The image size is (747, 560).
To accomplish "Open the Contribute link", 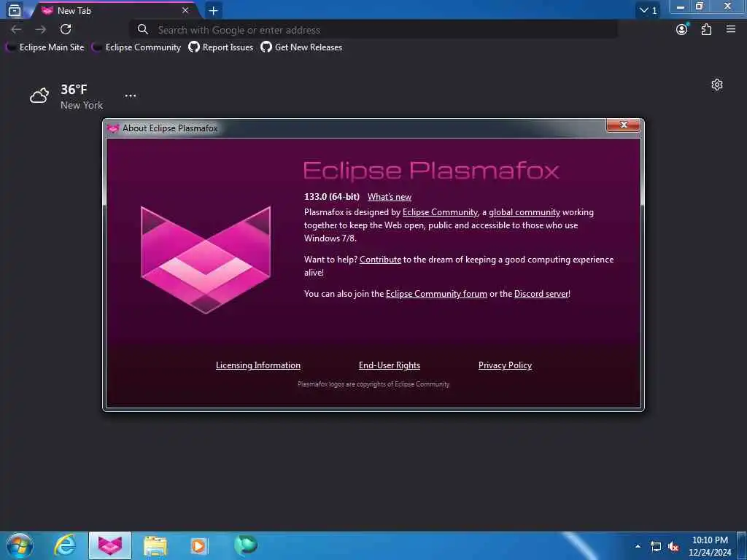I will point(380,260).
